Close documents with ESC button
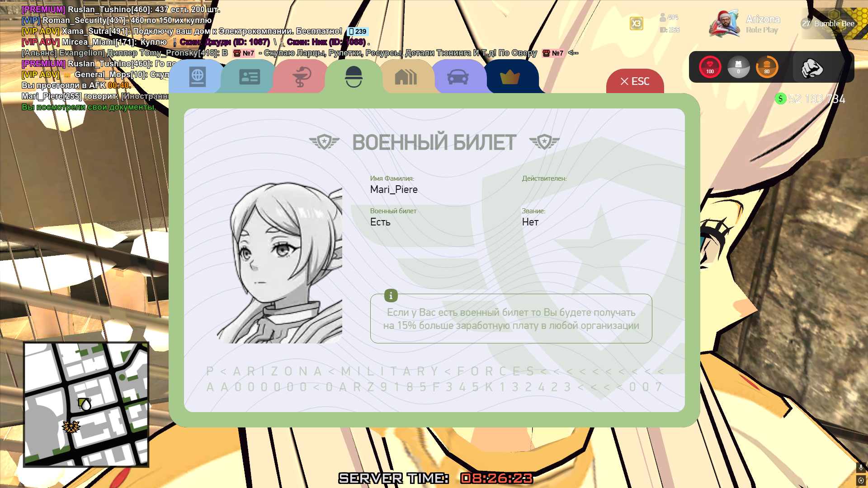 point(635,81)
